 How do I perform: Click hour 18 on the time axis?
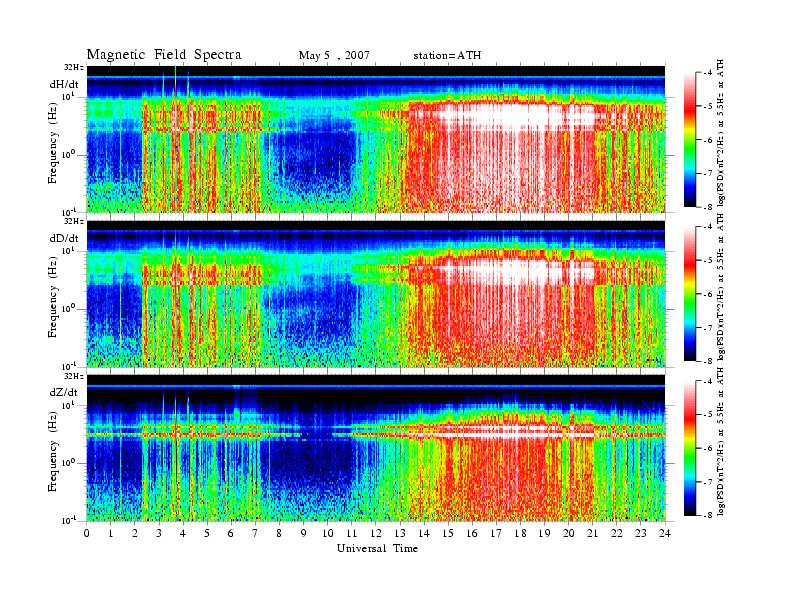point(520,533)
